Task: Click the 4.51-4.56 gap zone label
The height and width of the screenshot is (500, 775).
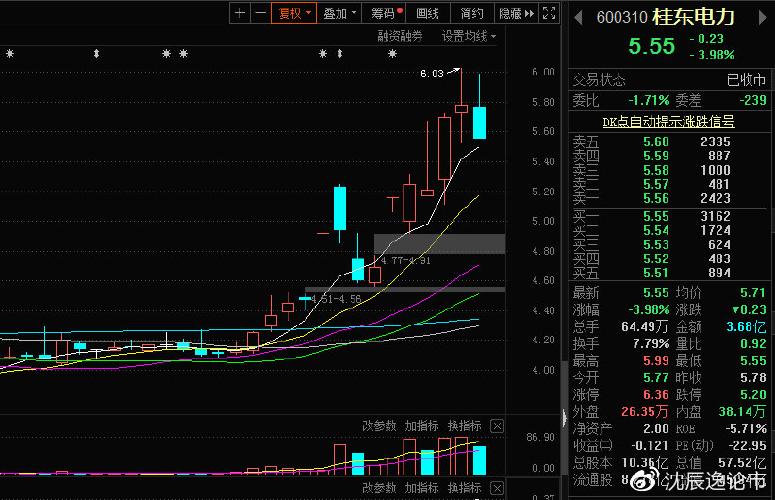Action: (x=337, y=299)
